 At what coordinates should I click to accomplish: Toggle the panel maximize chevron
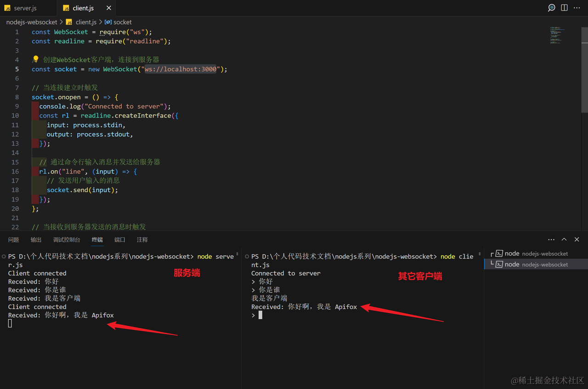point(564,239)
